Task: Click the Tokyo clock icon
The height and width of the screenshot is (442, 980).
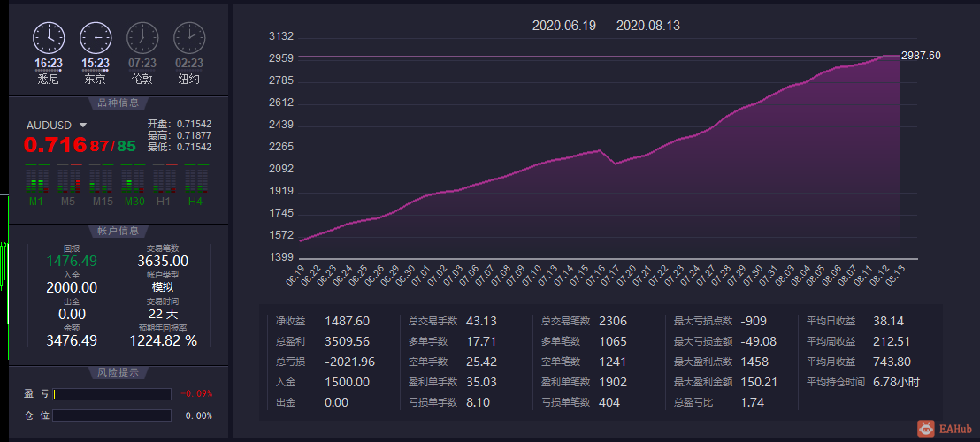Action: pos(95,37)
